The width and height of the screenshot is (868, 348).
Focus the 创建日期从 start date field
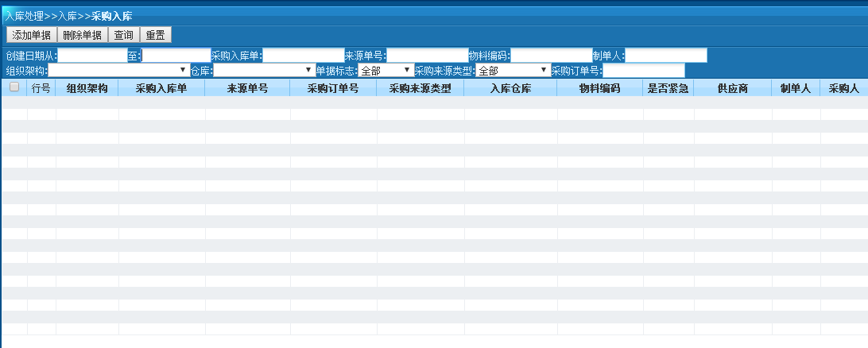point(92,56)
